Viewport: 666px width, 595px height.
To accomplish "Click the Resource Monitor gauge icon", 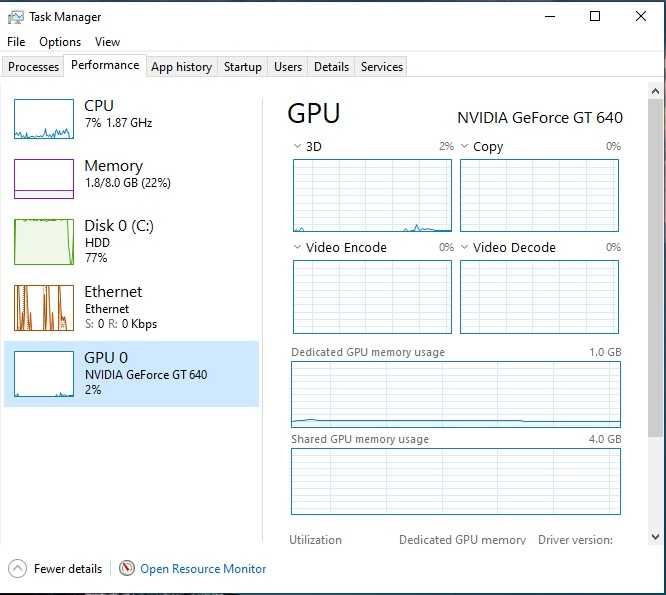I will tap(127, 569).
